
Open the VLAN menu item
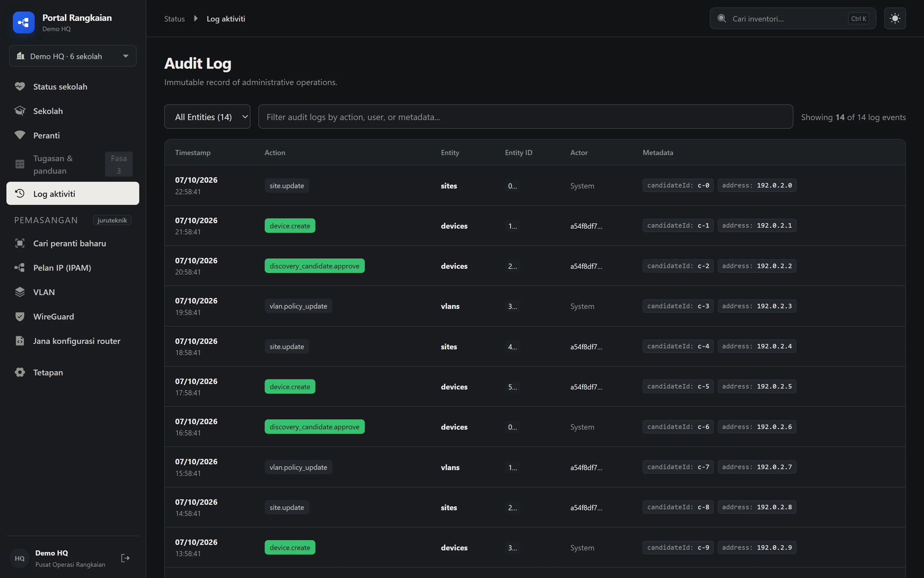tap(73, 292)
